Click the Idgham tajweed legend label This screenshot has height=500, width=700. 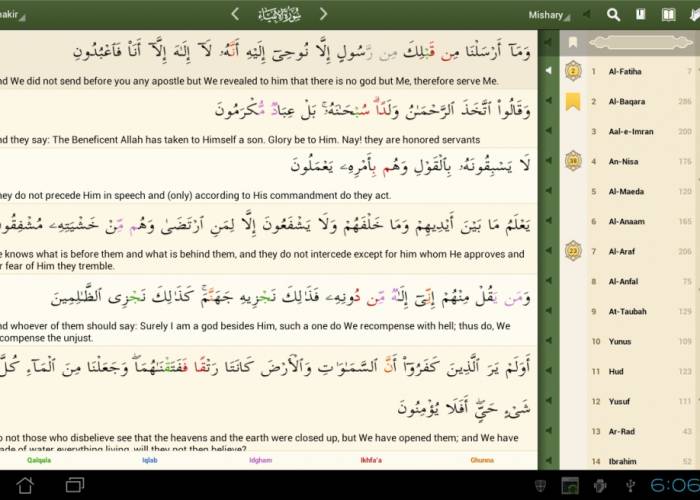tap(261, 460)
